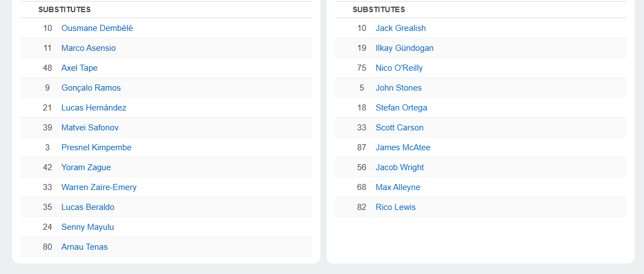Screen dimensions: 644x274
Task: Click Jacob Wright's name
Action: 399,167
